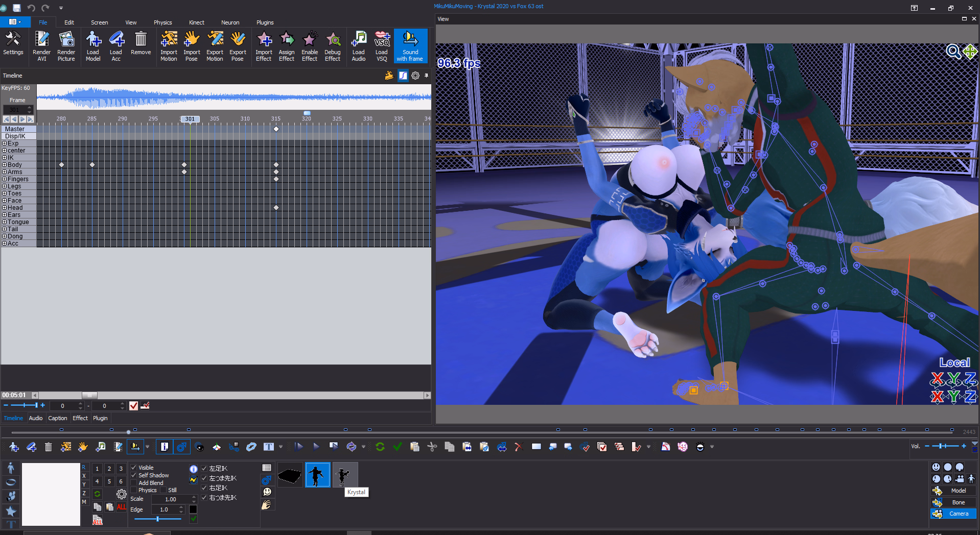Click the Render AVI icon
This screenshot has height=535, width=980.
tap(41, 45)
